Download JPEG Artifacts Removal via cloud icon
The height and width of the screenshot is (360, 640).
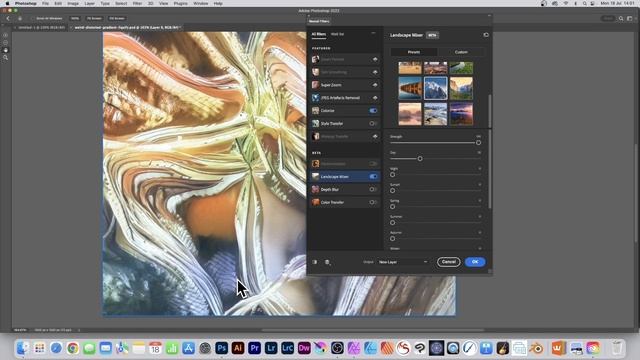(x=375, y=98)
